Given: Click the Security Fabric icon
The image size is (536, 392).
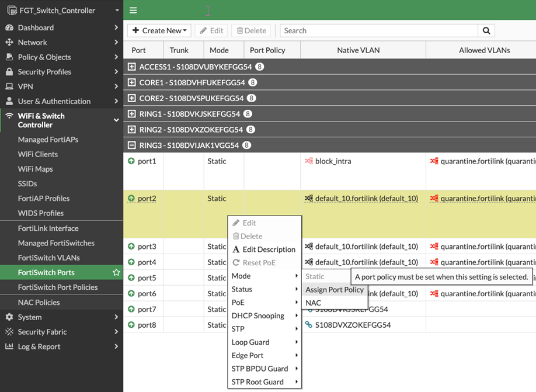Looking at the screenshot, I should click(x=9, y=332).
